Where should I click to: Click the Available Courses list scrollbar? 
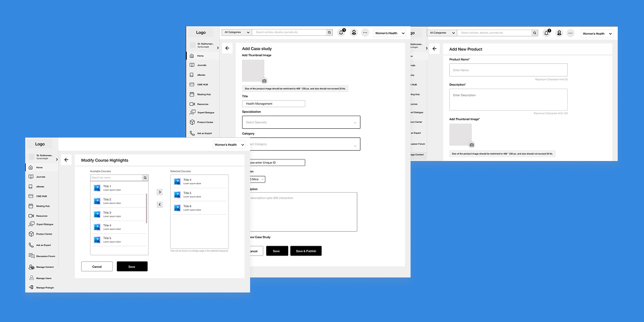coord(147,208)
